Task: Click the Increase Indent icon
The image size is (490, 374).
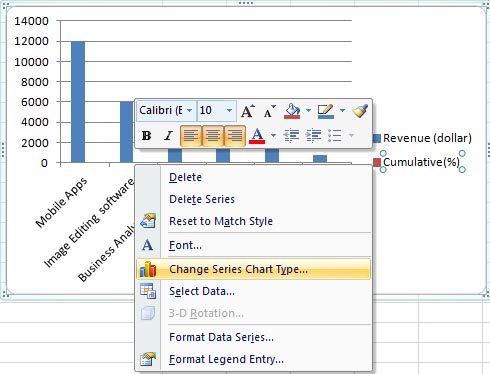Action: [313, 136]
